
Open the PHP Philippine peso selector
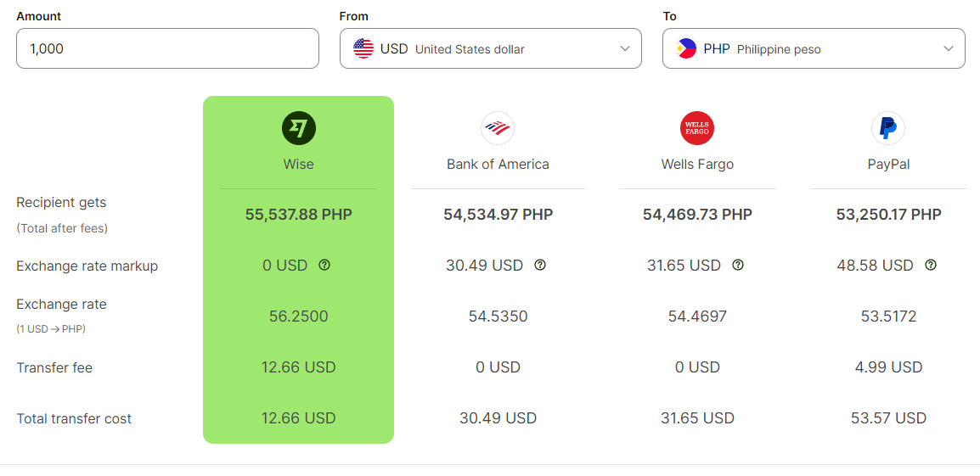(x=814, y=48)
